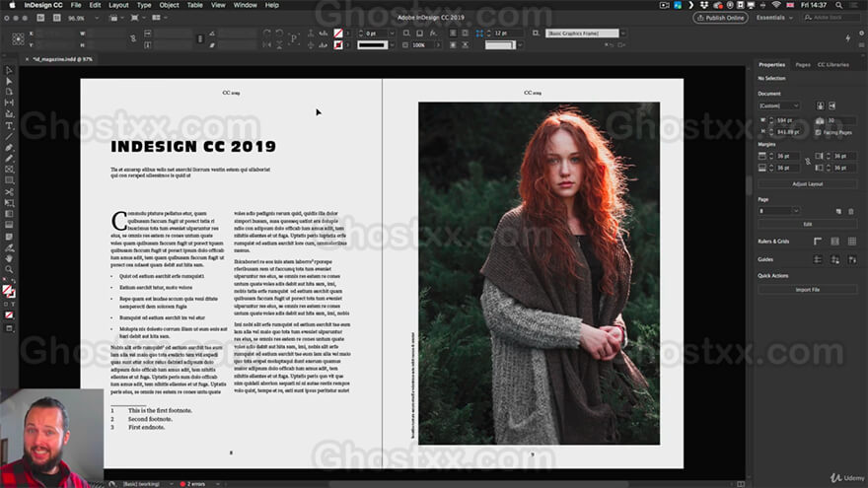Select the Pencil tool

9,159
